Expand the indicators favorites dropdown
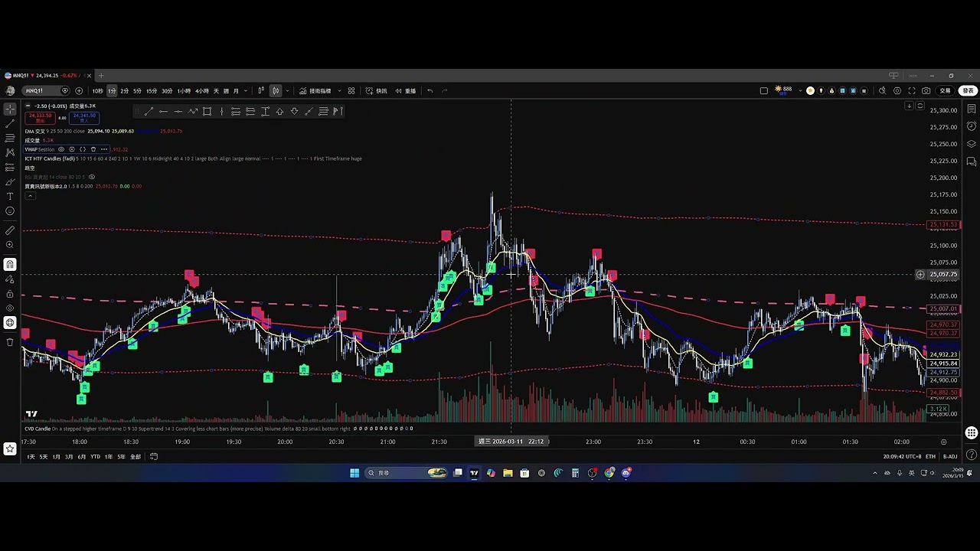The image size is (980, 551). pos(339,91)
